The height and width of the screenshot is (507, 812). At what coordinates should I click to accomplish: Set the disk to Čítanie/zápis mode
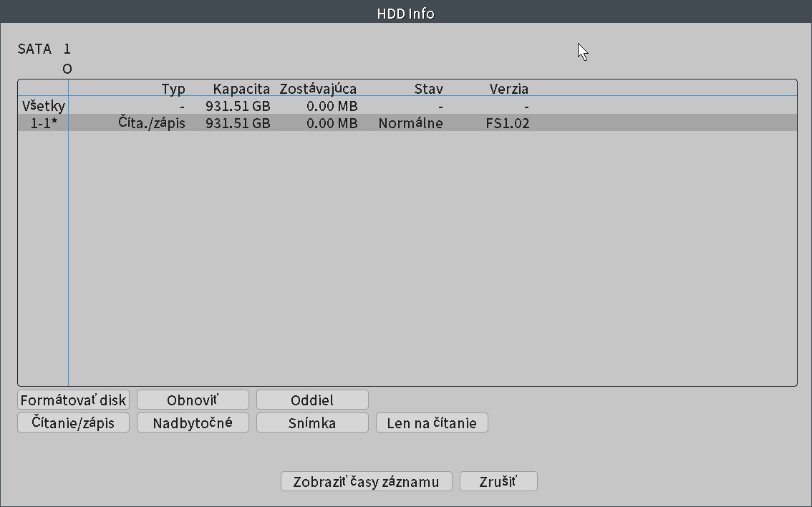coord(73,422)
